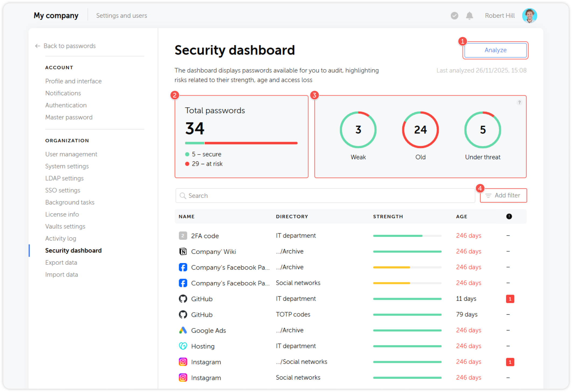Click the warning icon in the table header
The image size is (572, 392).
click(x=509, y=216)
